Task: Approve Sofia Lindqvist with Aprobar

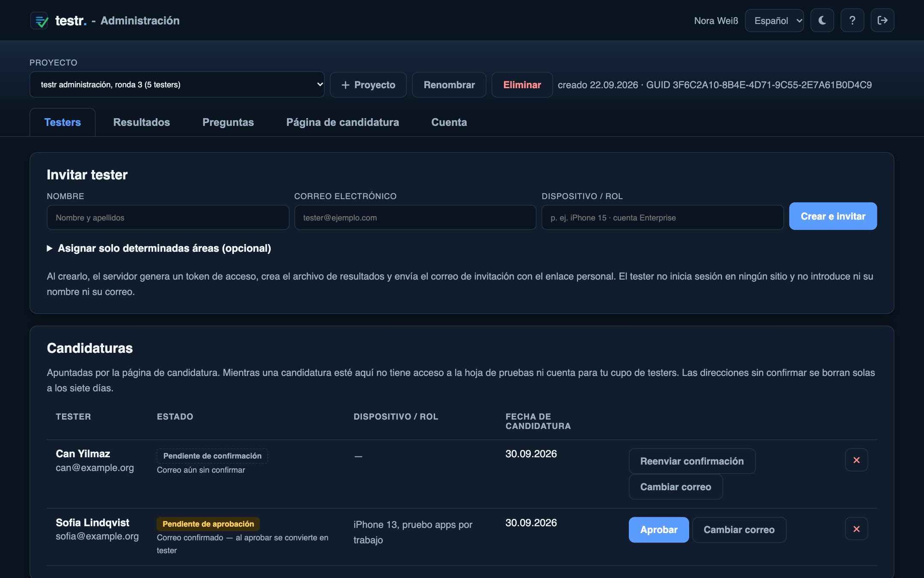Action: coord(659,530)
